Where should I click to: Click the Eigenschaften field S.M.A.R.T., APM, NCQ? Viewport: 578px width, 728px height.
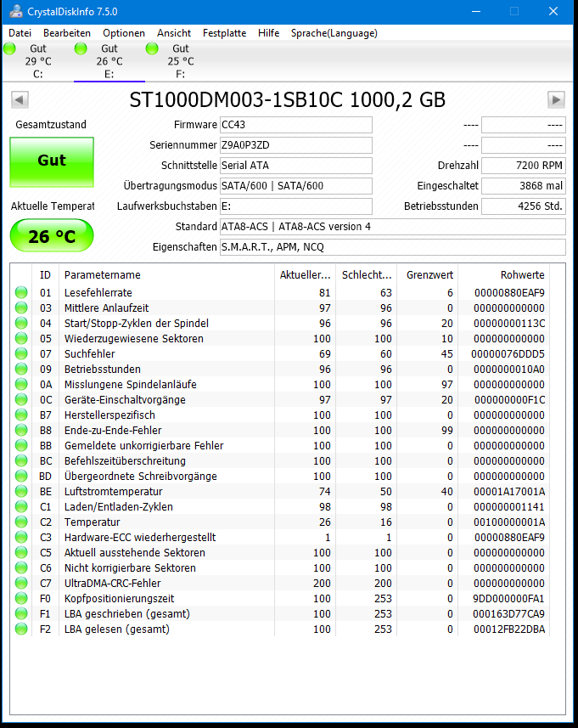coord(393,247)
